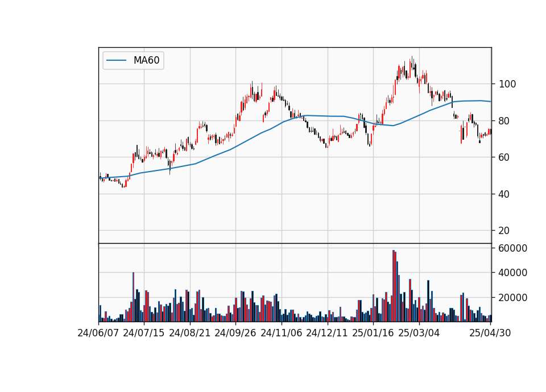Screen dimensions: 546x392
Task: Click the 40000 volume axis label
Action: pyautogui.click(x=513, y=273)
